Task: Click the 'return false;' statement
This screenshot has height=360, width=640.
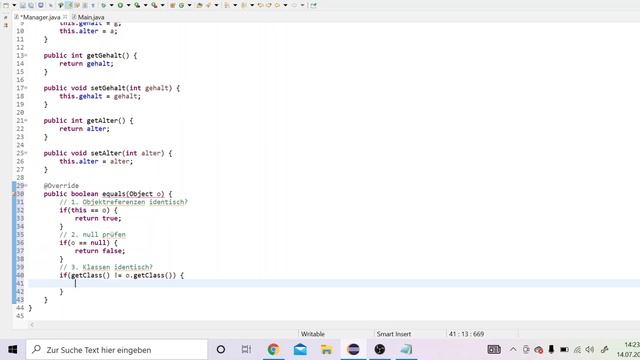Action: pyautogui.click(x=100, y=251)
